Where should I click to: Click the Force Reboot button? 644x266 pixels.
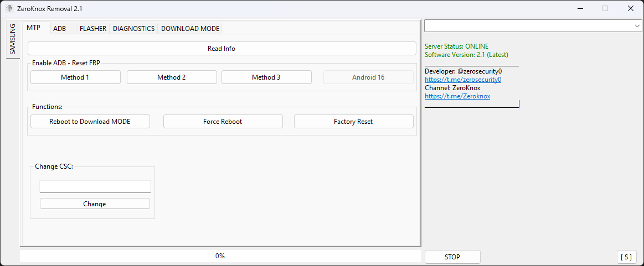tap(223, 121)
